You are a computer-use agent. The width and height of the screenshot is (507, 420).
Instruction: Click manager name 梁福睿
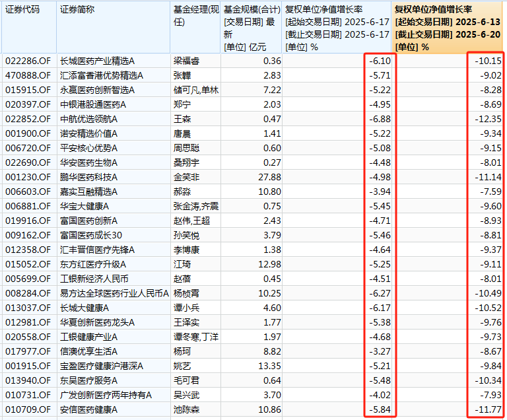point(187,61)
